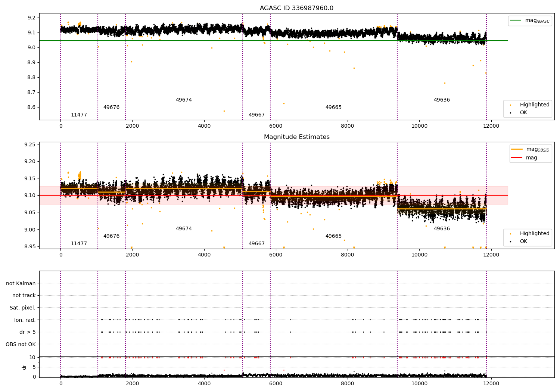Click the 9.05 y-axis tick label
The image size is (560, 392).
click(30, 212)
